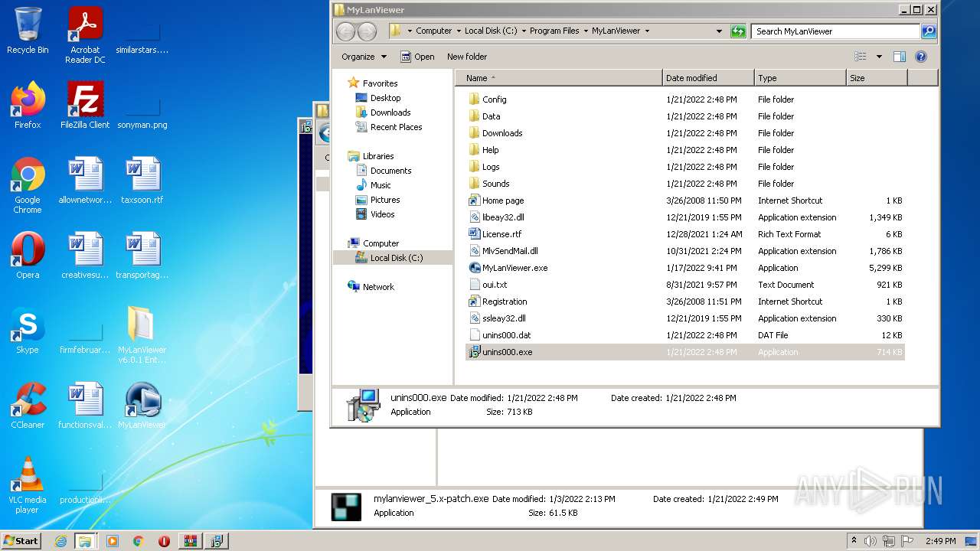The width and height of the screenshot is (980, 551).
Task: Select Network in navigation pane
Action: [371, 287]
